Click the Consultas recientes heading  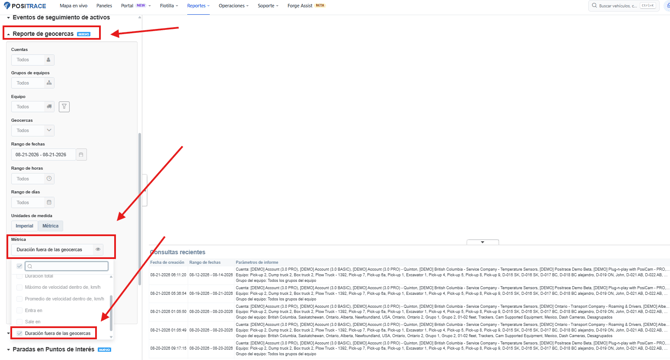point(177,252)
